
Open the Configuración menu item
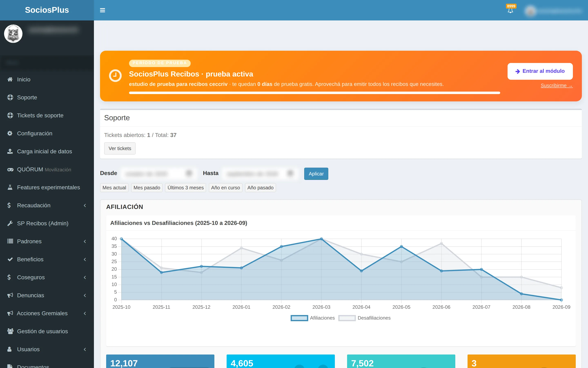pos(47,133)
